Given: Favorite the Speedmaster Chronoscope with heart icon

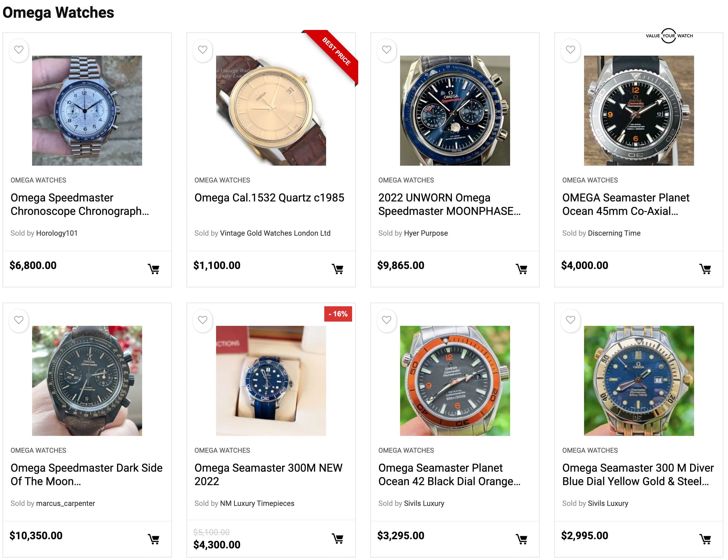Looking at the screenshot, I should (19, 50).
